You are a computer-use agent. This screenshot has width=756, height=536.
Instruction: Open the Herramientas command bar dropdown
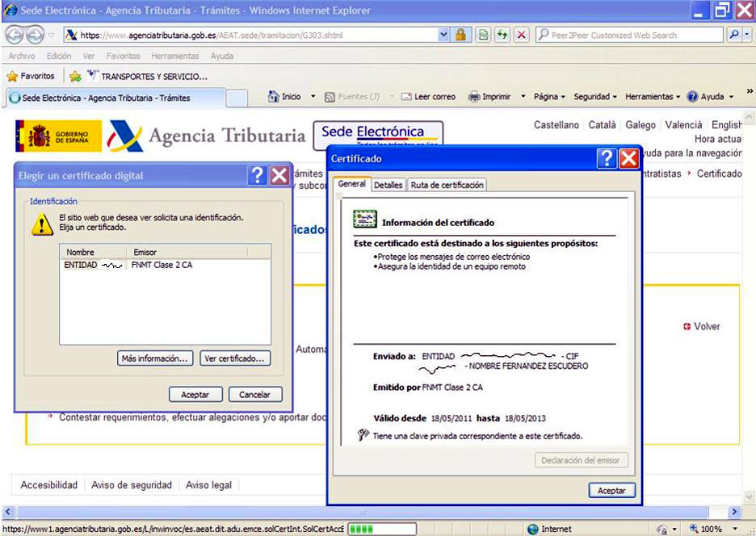click(653, 96)
